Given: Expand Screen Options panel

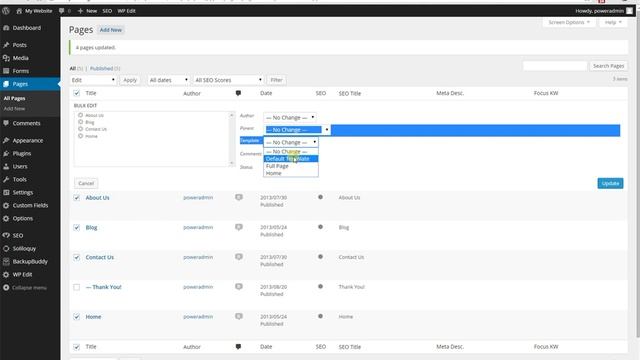Looking at the screenshot, I should (x=569, y=22).
